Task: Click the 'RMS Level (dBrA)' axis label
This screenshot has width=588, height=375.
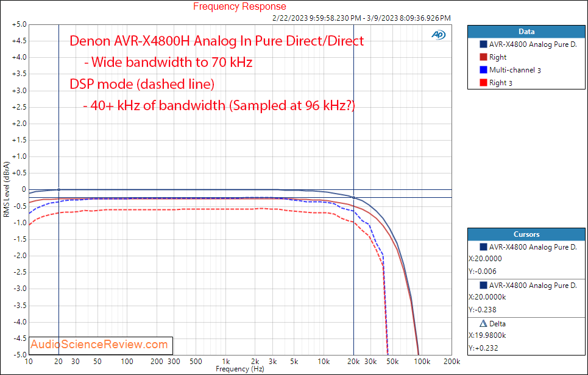Action: tap(6, 189)
